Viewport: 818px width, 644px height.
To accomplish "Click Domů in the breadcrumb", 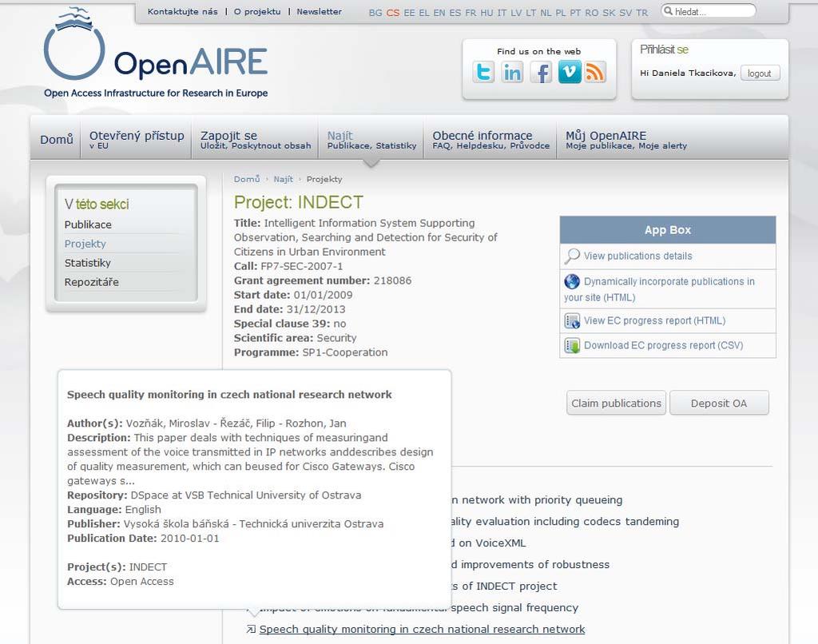I will 247,179.
